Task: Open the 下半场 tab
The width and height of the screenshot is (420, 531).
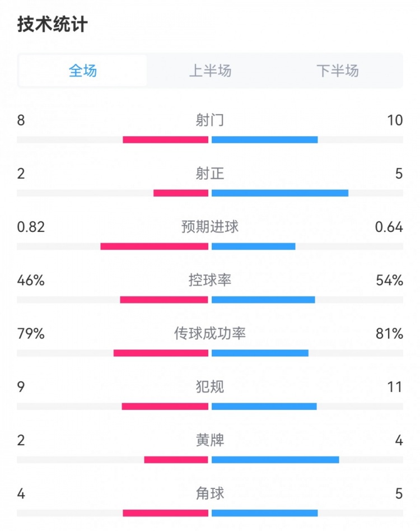Action: pyautogui.click(x=337, y=71)
